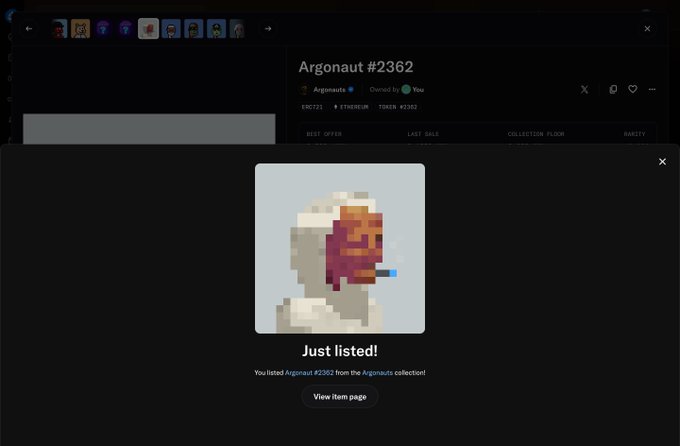Click the LAST SALE column label

423,134
